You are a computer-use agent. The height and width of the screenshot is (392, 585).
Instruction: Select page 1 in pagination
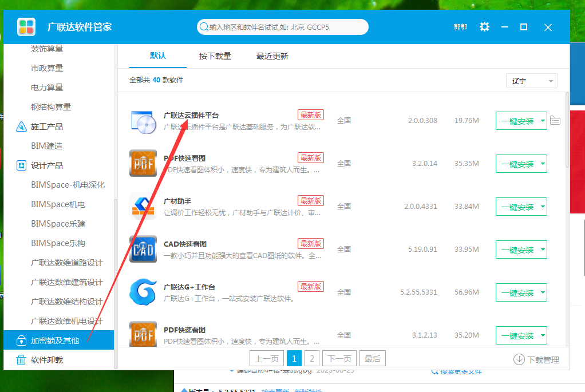294,358
